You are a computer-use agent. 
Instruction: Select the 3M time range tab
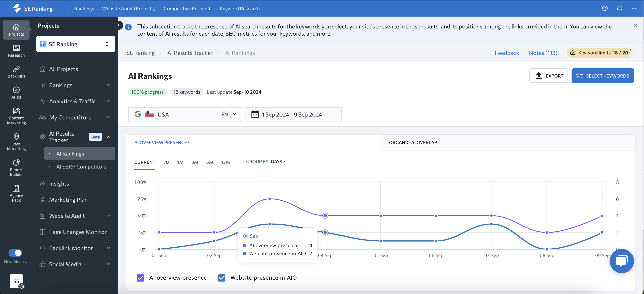[x=195, y=162]
